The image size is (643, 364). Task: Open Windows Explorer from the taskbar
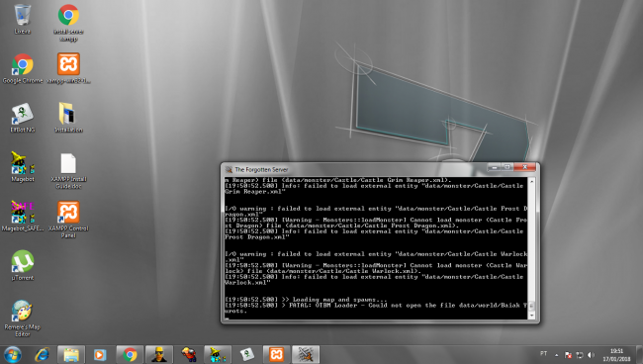tap(71, 354)
